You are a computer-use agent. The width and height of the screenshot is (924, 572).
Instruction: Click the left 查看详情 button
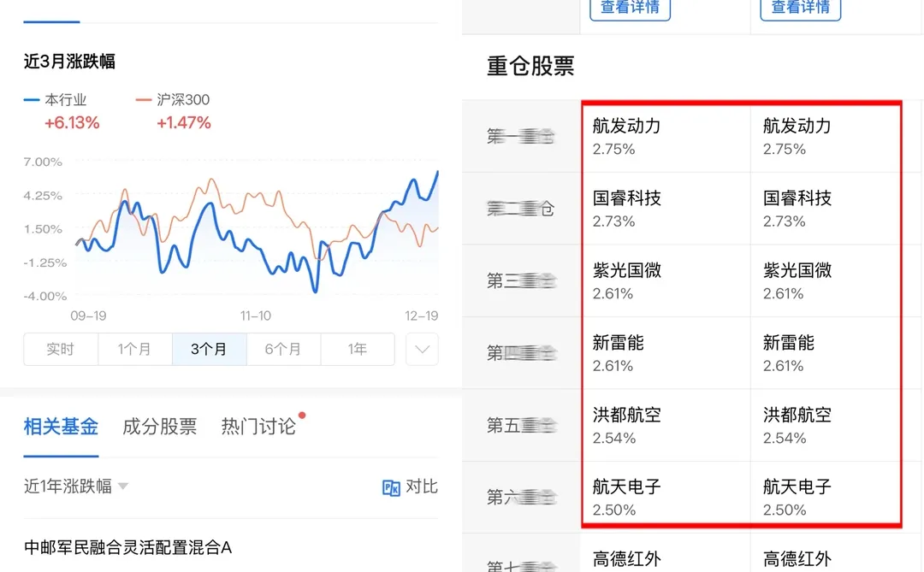629,9
